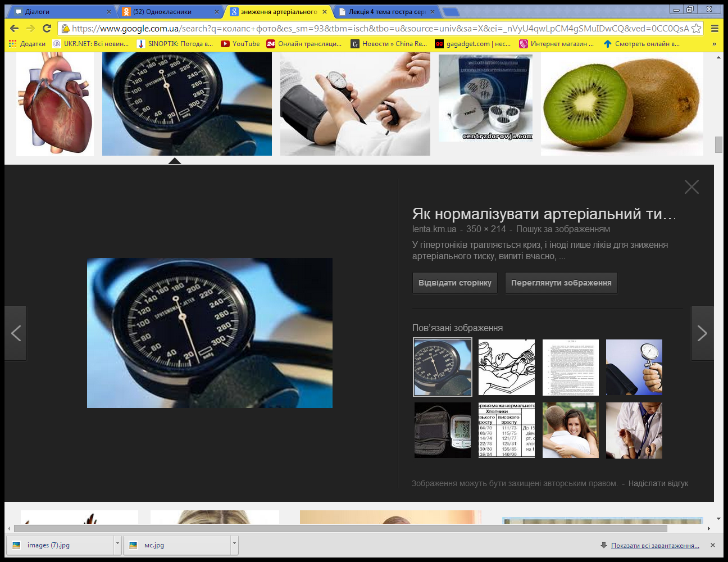Select the related doctor measuring pressure thumbnail
Viewport: 728px width, 562px height.
point(634,430)
